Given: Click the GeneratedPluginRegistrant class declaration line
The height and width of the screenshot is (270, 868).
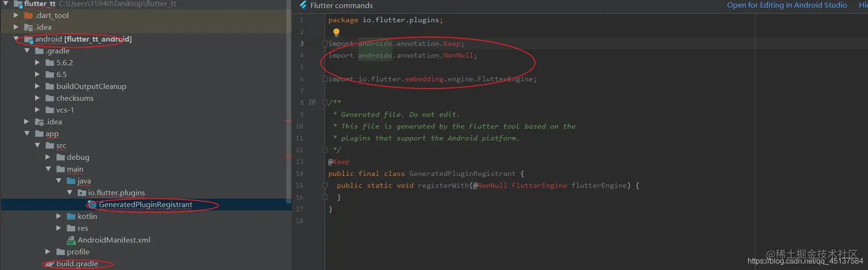Looking at the screenshot, I should (426, 174).
